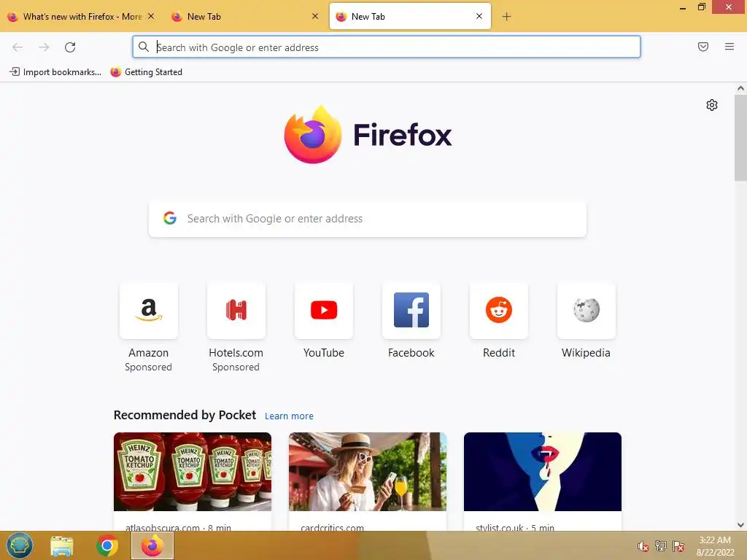Open the Save to Pocket button
Image resolution: width=747 pixels, height=560 pixels.
(x=703, y=47)
